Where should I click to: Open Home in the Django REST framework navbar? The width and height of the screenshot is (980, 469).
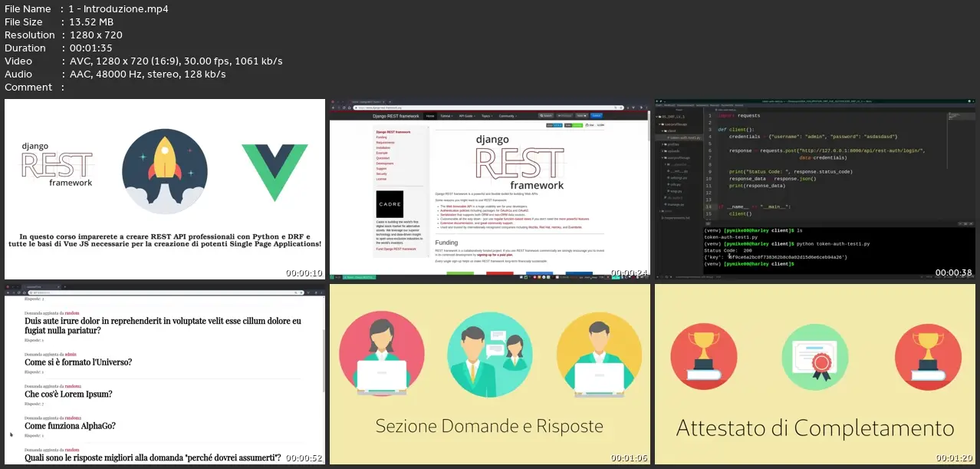click(430, 116)
